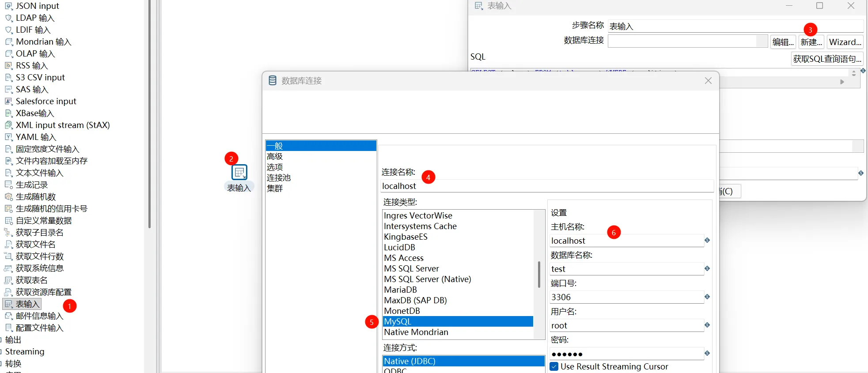868x373 pixels.
Task: Click variable diamond icon beside 主机名称 field
Action: point(707,240)
